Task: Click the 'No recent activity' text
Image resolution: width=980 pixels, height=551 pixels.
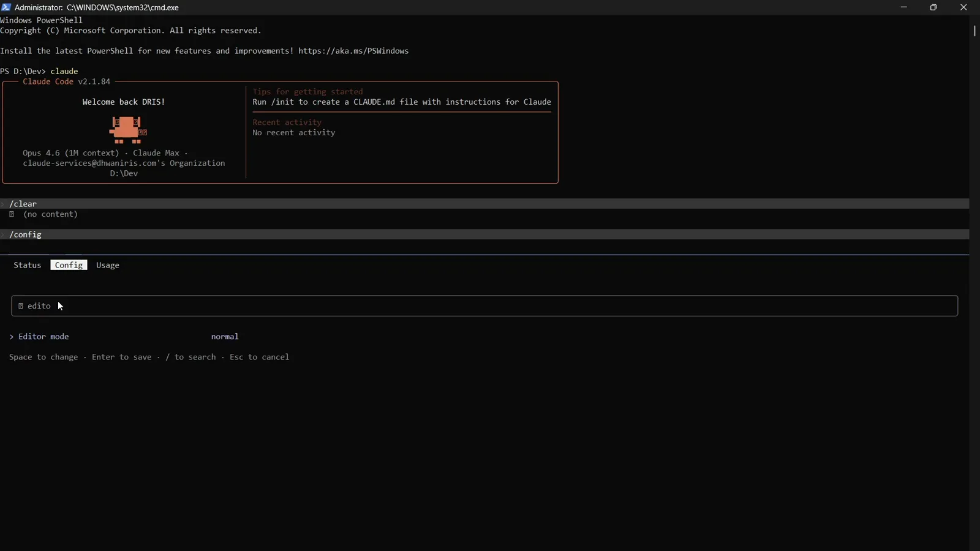Action: [x=294, y=133]
